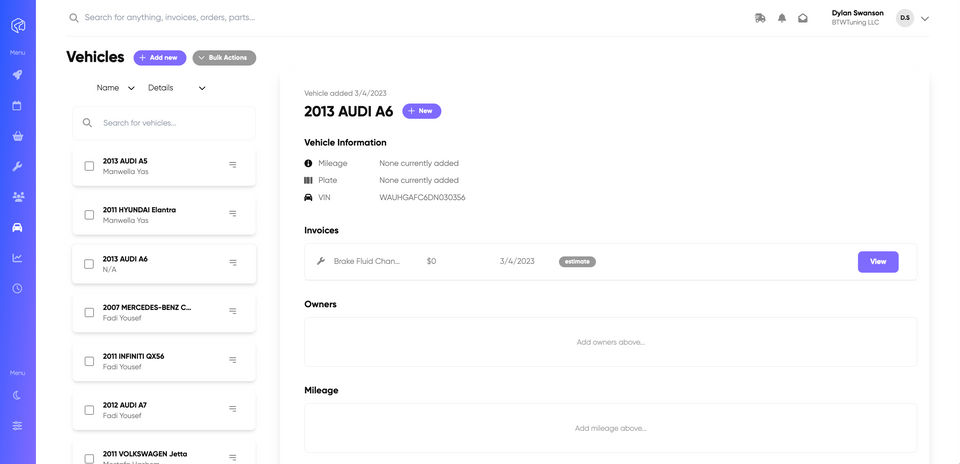
Task: Open the chart analytics icon in sidebar
Action: [17, 258]
